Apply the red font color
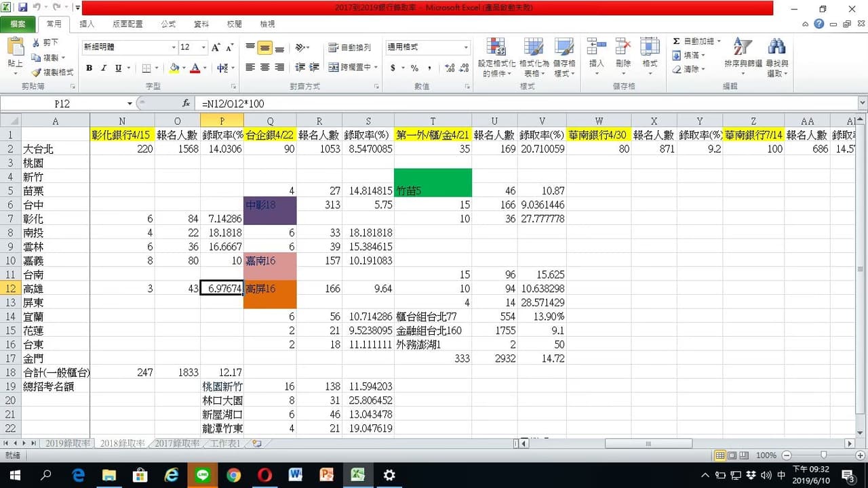The width and height of the screenshot is (868, 488). coord(195,68)
